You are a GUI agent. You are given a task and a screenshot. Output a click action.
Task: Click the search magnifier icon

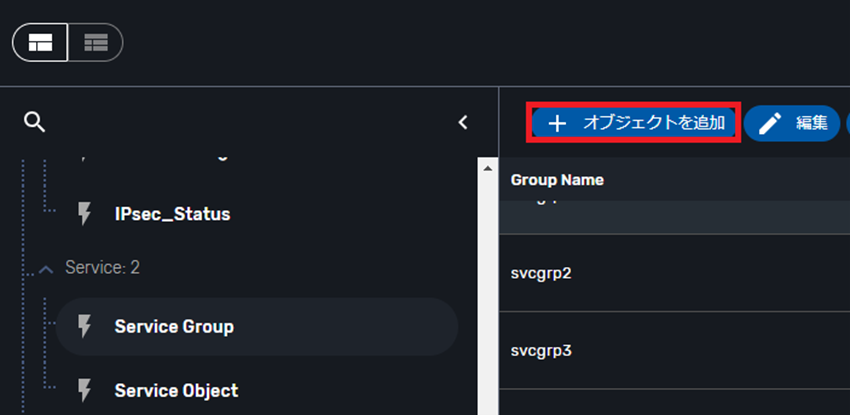click(35, 122)
